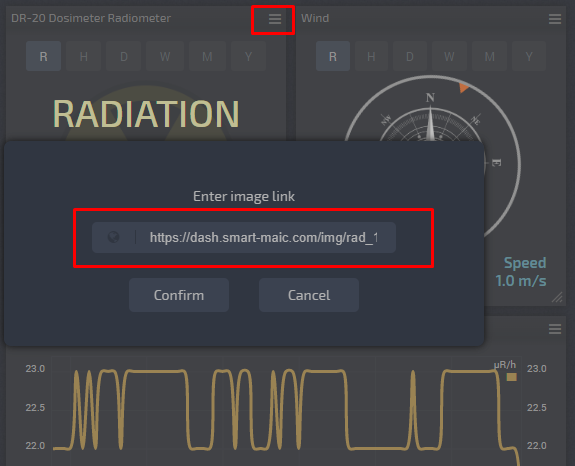Select M period in Wind widget
The height and width of the screenshot is (466, 575).
490,56
